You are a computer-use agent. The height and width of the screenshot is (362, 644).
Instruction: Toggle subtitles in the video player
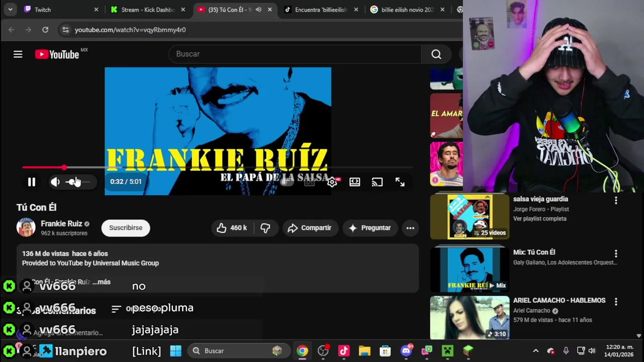pos(309,182)
